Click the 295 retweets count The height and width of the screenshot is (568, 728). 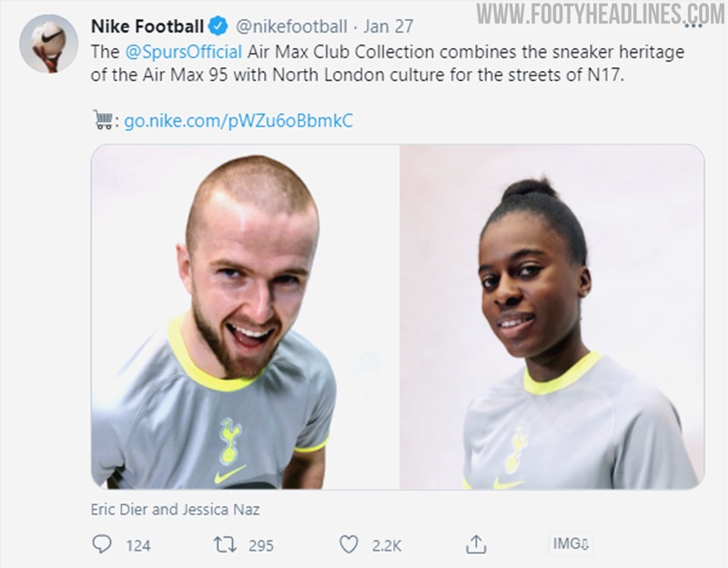(x=261, y=545)
